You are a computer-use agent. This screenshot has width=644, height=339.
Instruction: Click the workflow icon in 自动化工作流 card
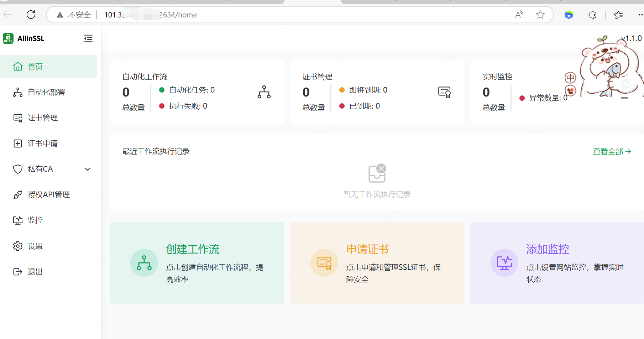pos(264,92)
